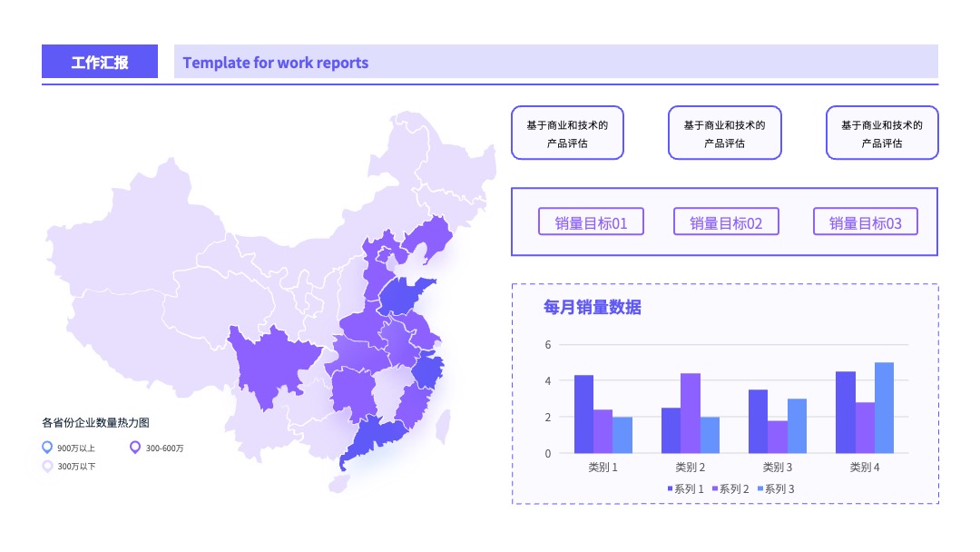Click the 系列 2 legend text

click(734, 488)
